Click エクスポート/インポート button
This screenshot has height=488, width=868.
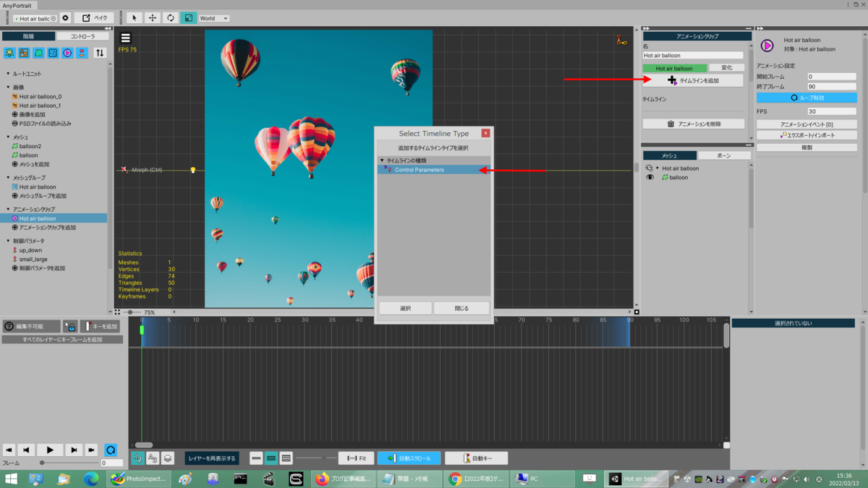[807, 135]
